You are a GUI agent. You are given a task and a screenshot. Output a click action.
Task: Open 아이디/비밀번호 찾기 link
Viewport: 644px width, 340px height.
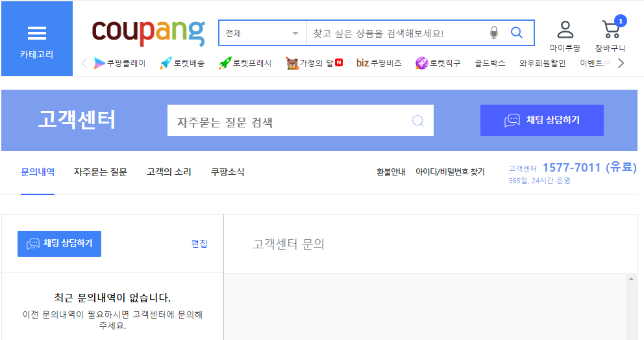click(450, 172)
